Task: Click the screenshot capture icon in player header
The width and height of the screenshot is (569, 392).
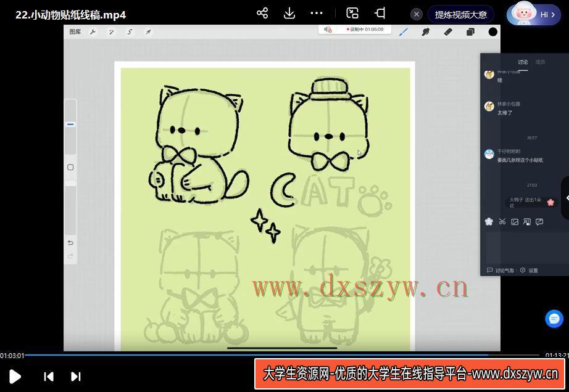Action: coord(352,14)
